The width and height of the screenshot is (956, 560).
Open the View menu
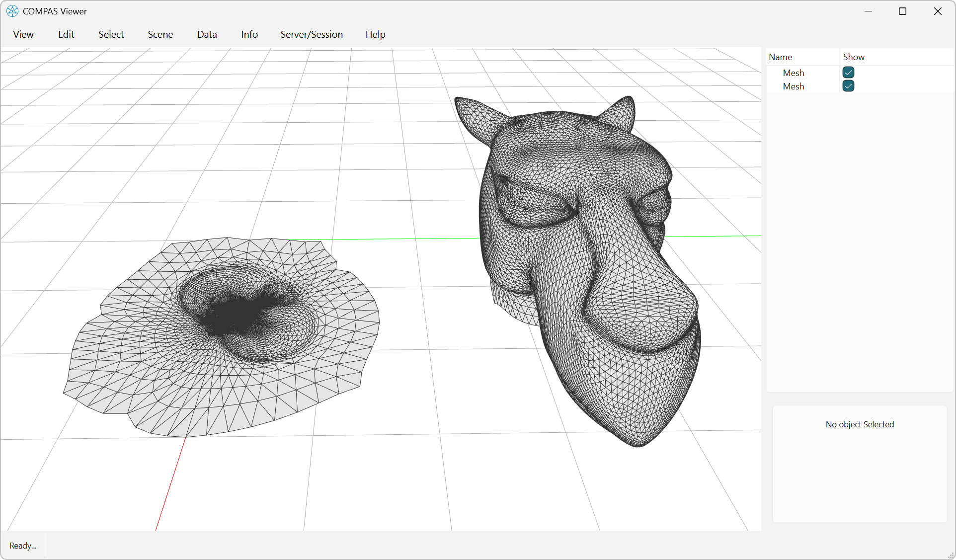coord(23,34)
